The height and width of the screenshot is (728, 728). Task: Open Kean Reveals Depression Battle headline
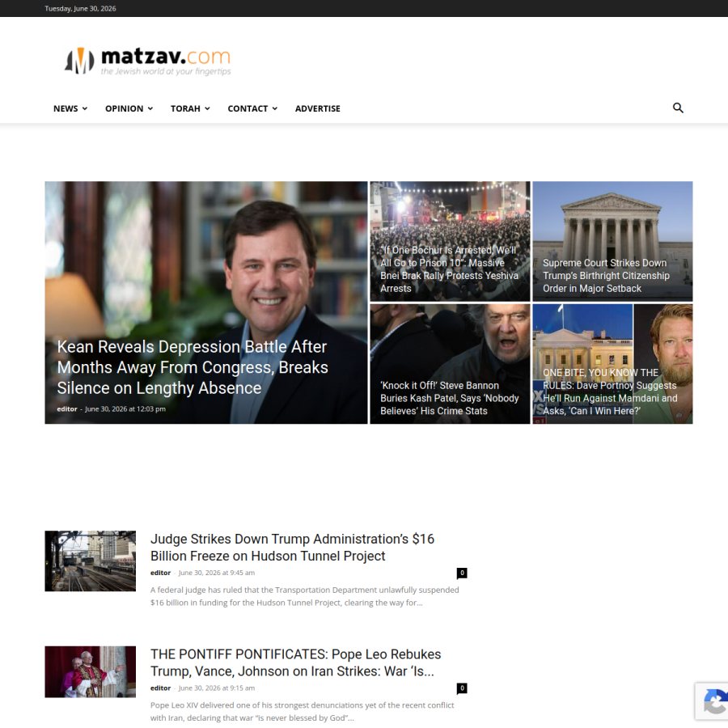tap(193, 367)
